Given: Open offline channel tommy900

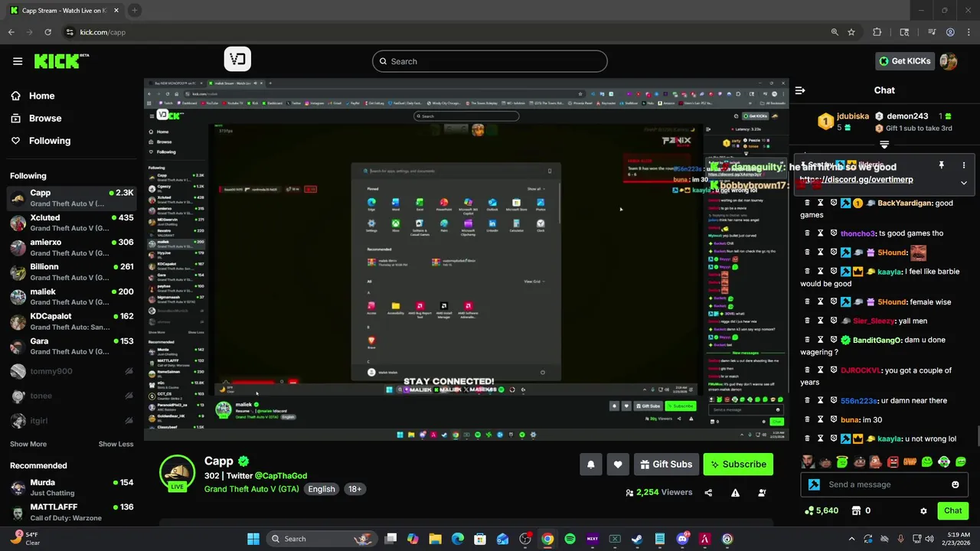Looking at the screenshot, I should click(x=72, y=371).
